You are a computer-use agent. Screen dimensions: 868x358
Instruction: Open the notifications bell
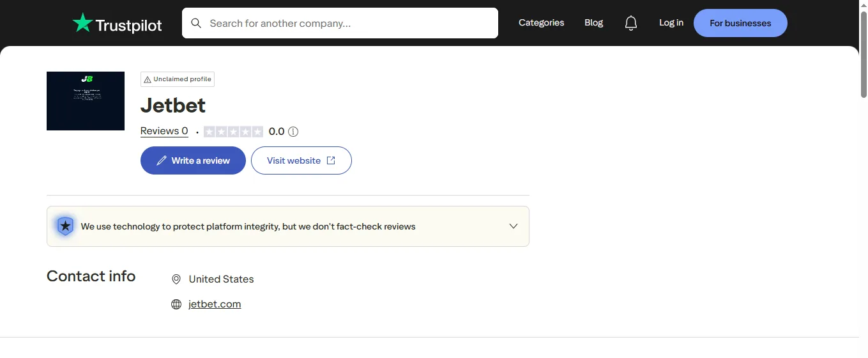point(631,23)
